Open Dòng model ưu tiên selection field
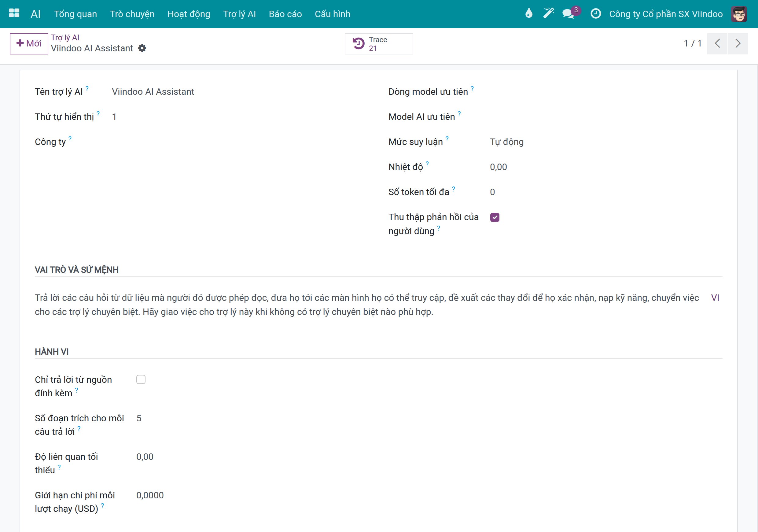 tap(606, 92)
